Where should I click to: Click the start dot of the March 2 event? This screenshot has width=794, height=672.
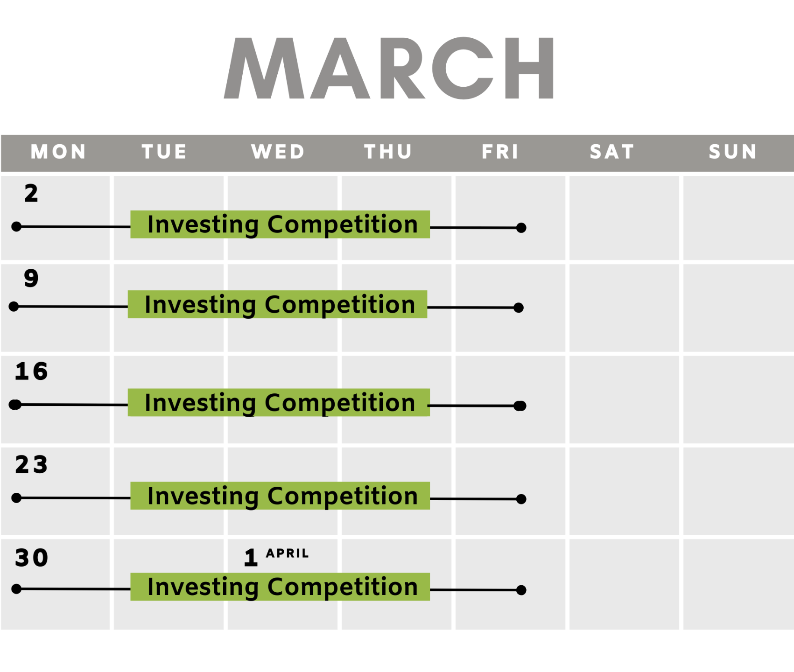[16, 227]
